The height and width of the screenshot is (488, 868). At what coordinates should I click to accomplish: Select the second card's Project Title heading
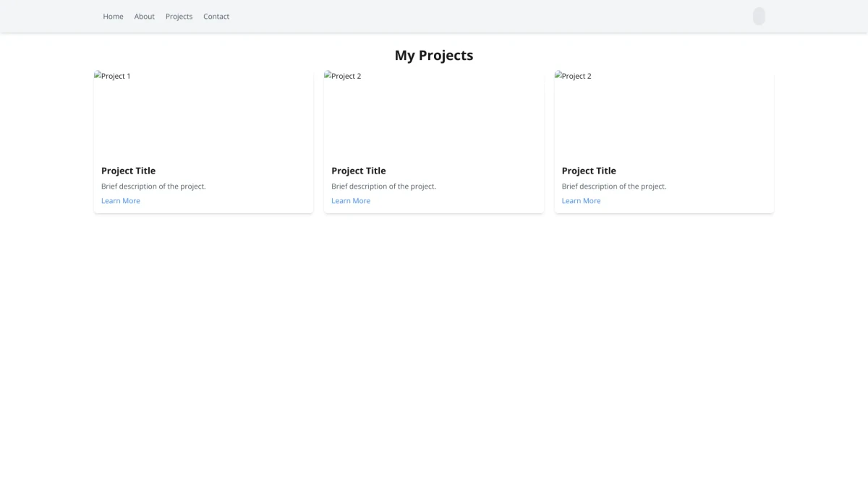coord(359,171)
